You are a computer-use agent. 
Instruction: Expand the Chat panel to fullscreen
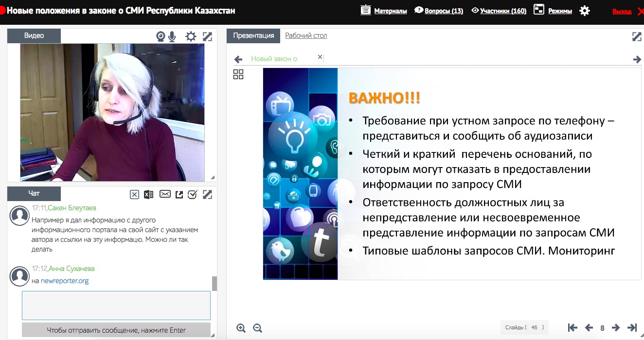pos(208,194)
